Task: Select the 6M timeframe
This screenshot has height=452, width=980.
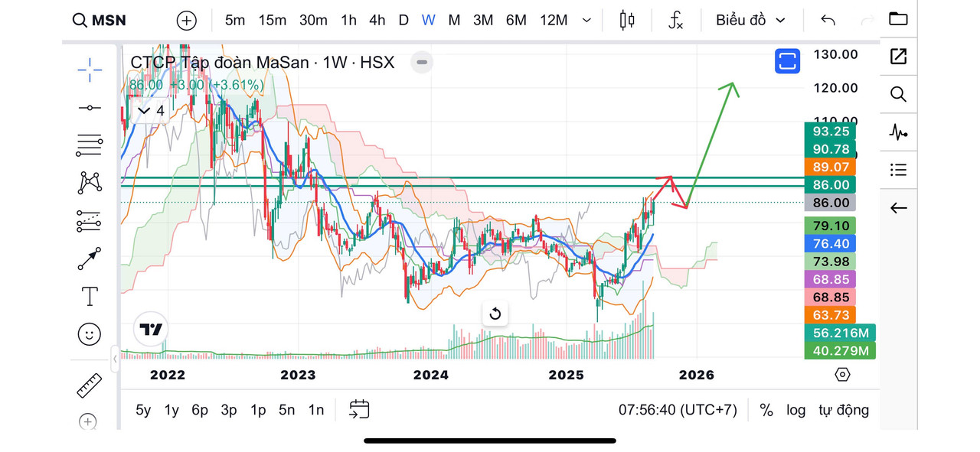Action: click(x=516, y=20)
